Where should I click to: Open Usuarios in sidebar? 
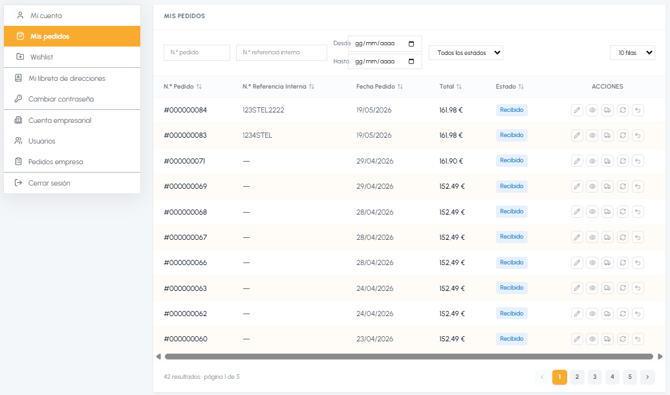pos(72,141)
